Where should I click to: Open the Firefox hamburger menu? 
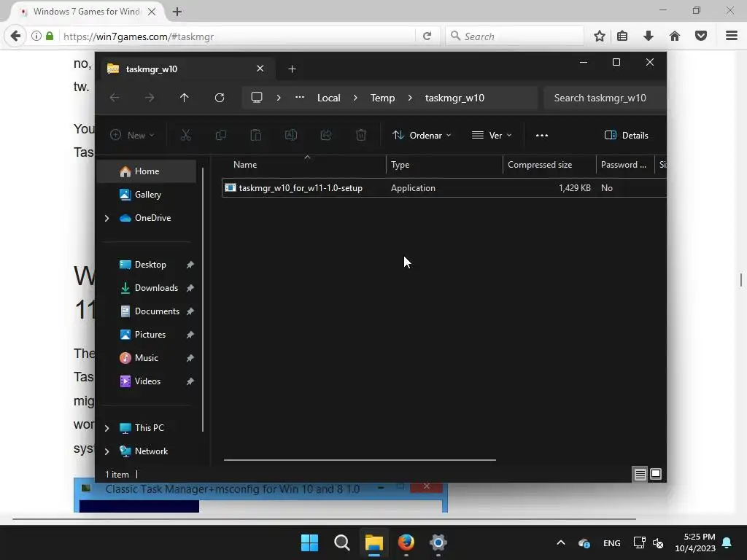732,36
